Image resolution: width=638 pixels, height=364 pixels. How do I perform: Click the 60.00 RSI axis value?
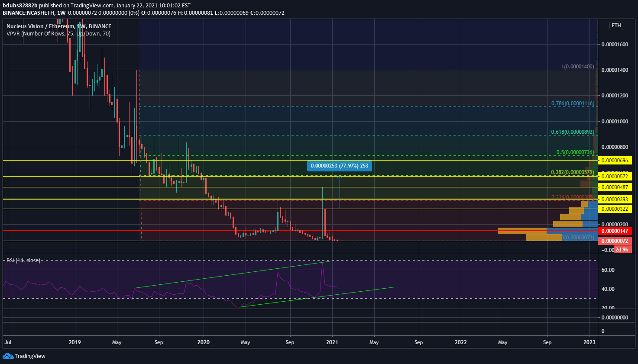pos(608,270)
